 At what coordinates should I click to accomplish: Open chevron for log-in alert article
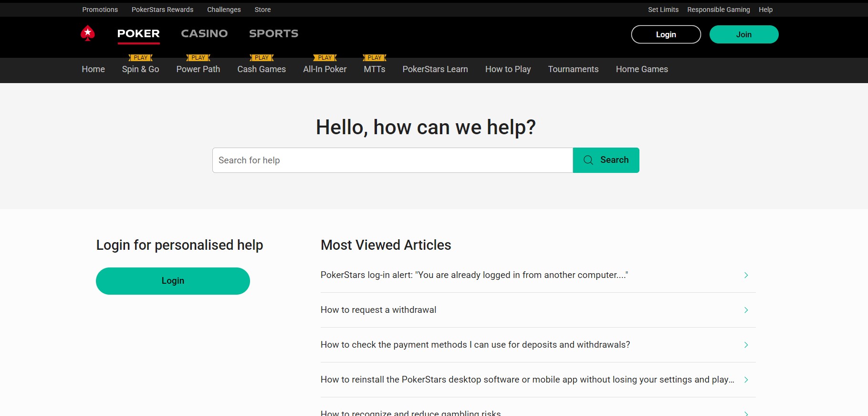746,275
